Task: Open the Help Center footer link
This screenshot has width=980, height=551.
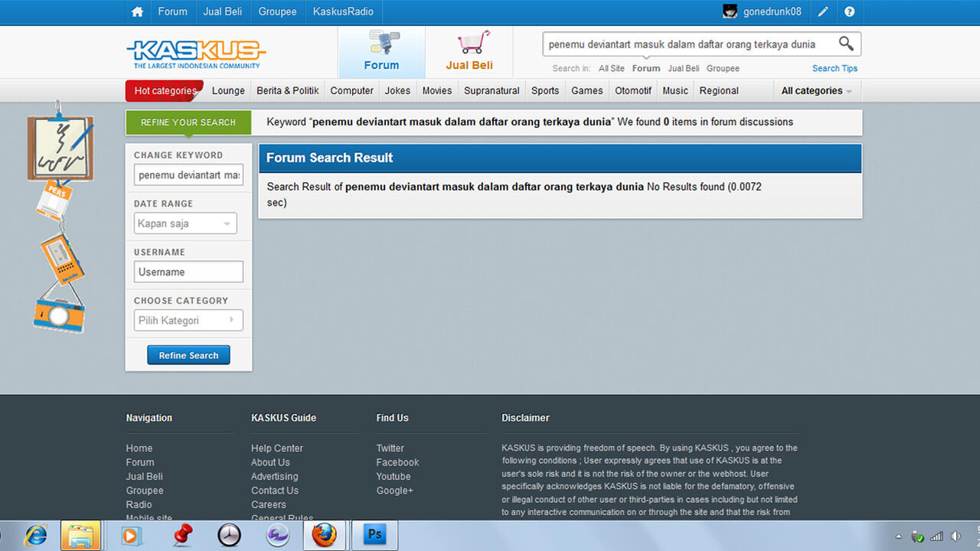Action: pos(277,448)
